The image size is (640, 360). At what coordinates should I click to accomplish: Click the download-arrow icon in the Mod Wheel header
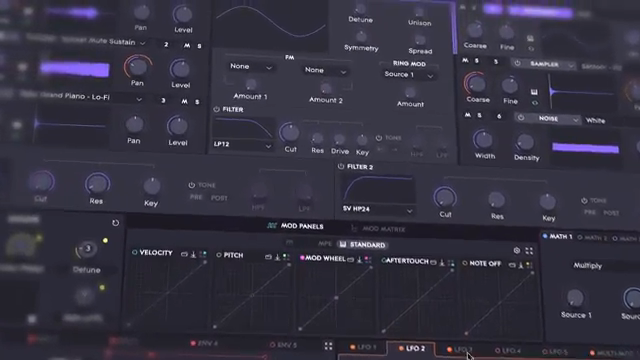[360, 260]
